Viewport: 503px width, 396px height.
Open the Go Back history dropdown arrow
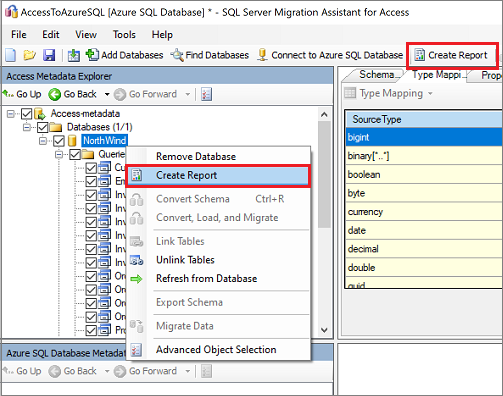pyautogui.click(x=107, y=94)
